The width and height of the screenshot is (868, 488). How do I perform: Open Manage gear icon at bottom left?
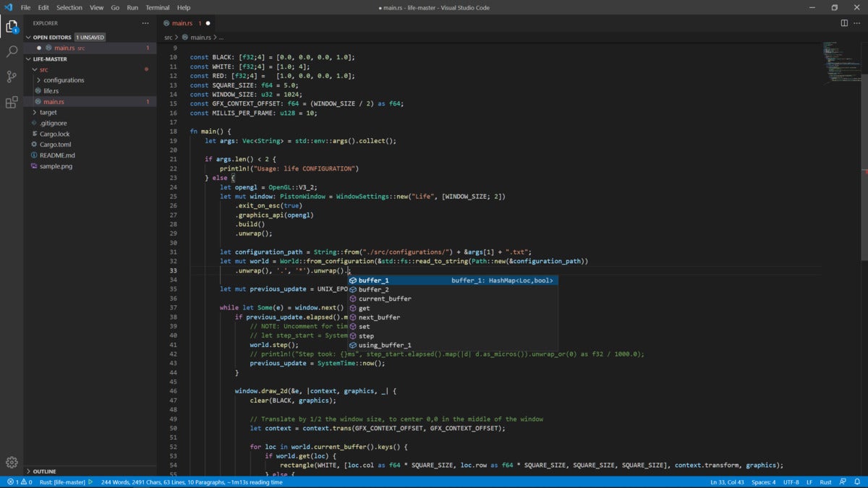[12, 462]
